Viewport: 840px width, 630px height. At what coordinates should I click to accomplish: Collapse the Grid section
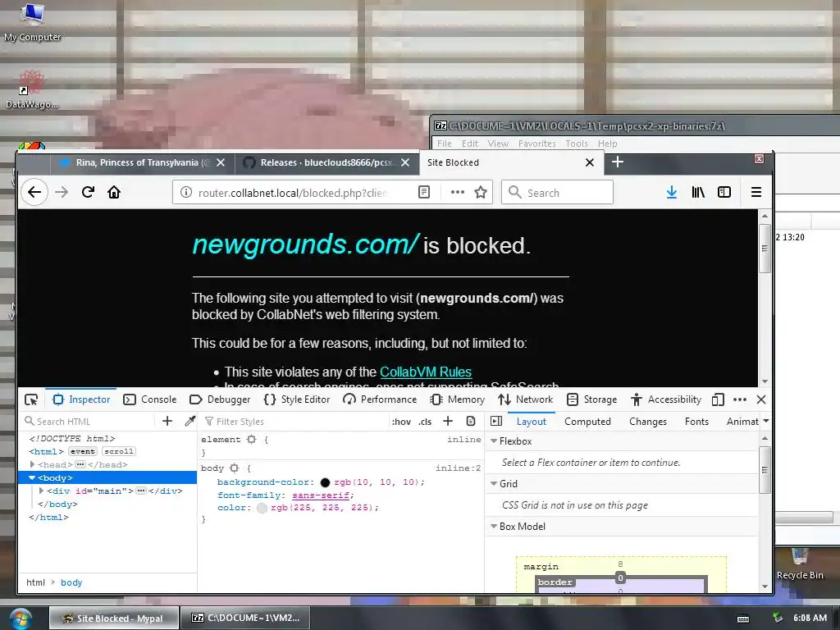point(494,484)
